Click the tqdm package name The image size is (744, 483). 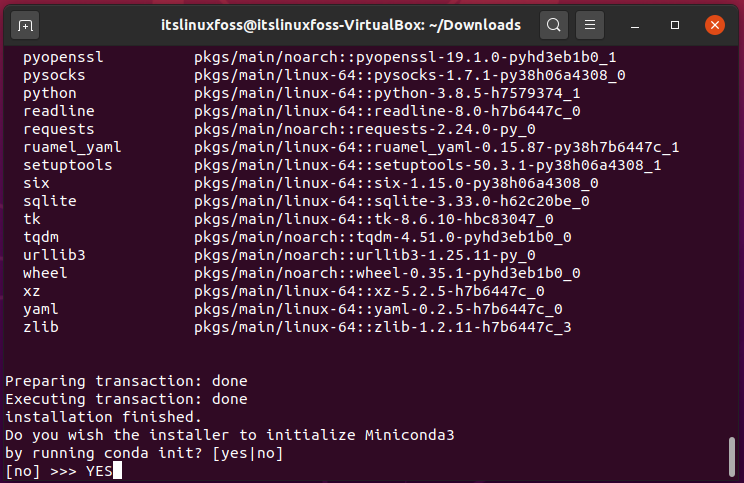[x=41, y=237]
